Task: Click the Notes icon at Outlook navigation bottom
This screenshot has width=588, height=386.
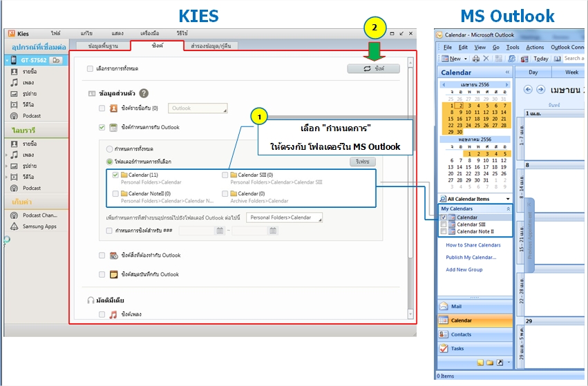Action: 480,363
